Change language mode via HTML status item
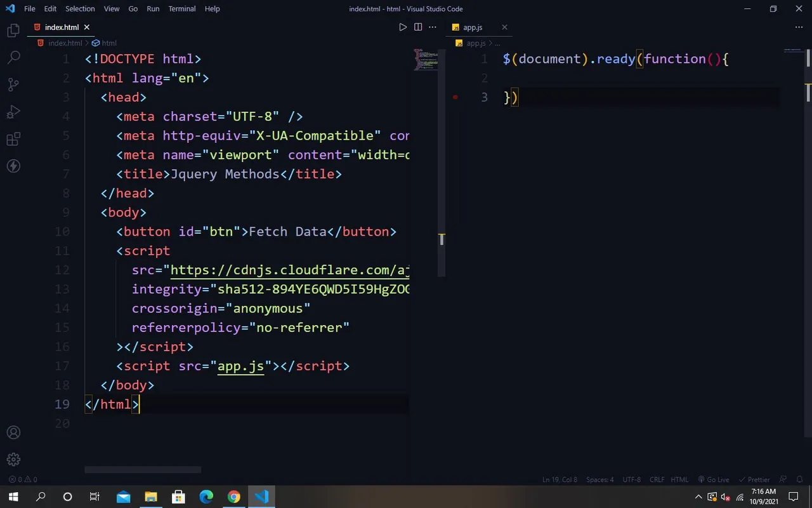812x508 pixels. pyautogui.click(x=679, y=479)
